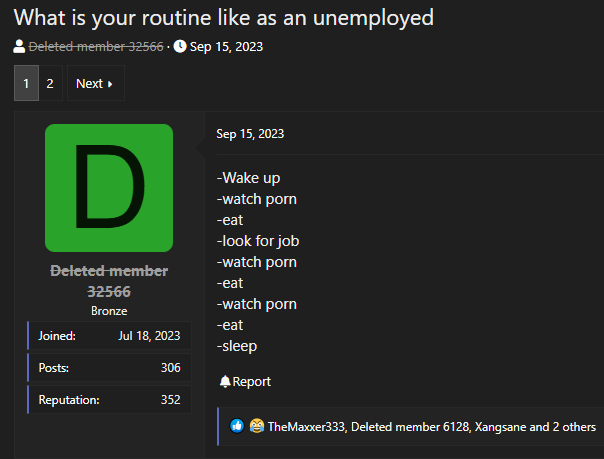Open the TheMaxxer333 reactor profile
604x459 pixels.
tap(307, 427)
